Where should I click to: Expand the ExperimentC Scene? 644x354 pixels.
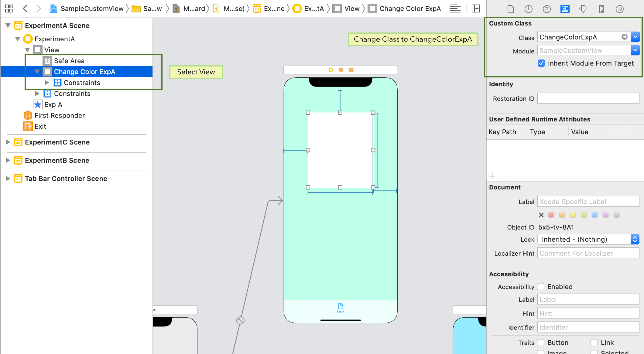[8, 142]
